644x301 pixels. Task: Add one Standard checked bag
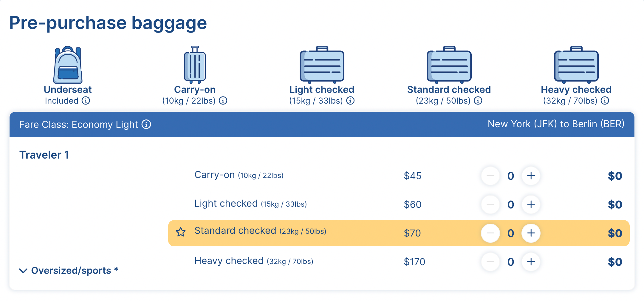[x=531, y=233]
